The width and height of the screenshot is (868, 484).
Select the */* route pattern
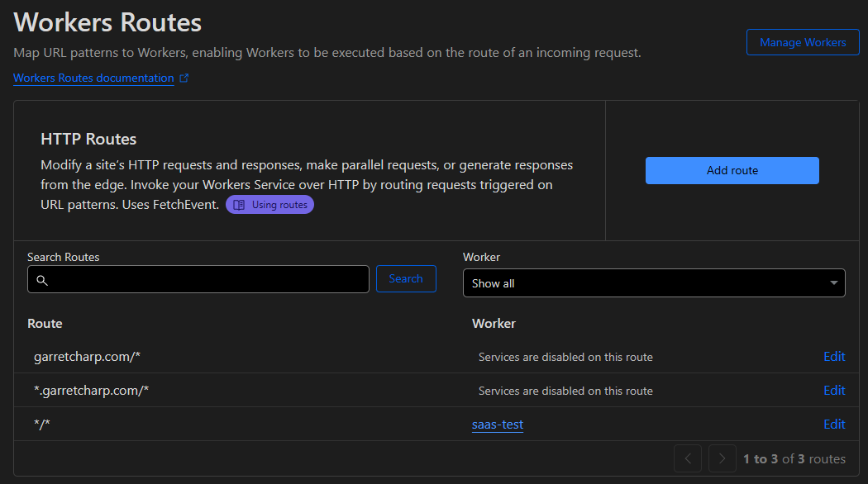[43, 425]
